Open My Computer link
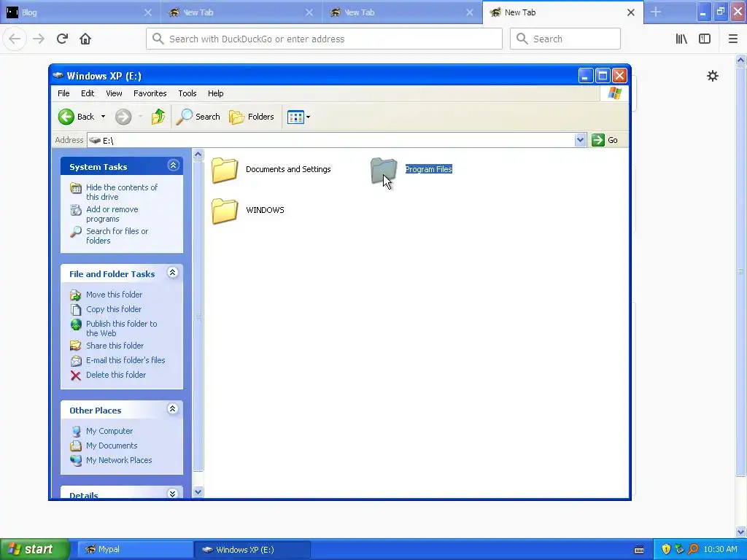This screenshot has height=560, width=747. click(109, 431)
